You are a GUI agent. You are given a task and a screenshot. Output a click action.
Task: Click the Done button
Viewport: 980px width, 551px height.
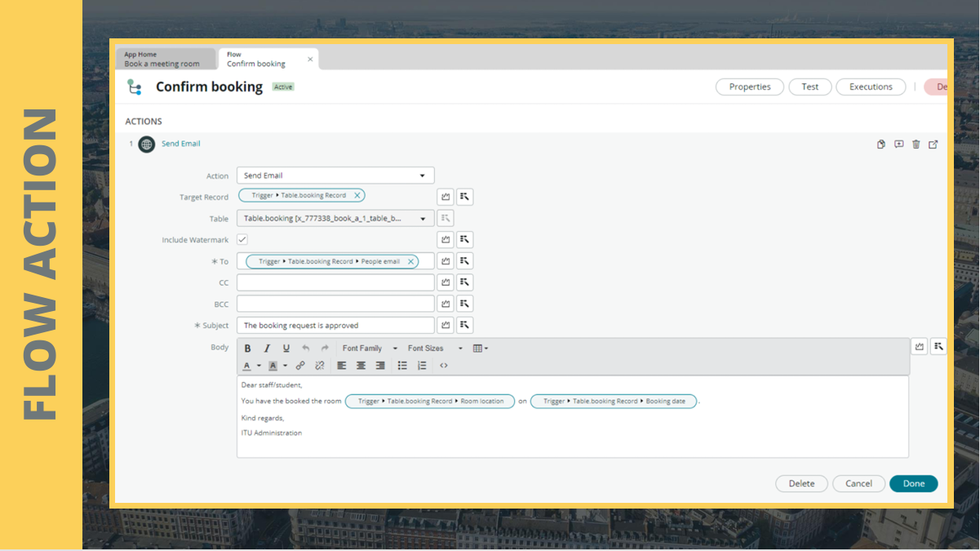(x=914, y=484)
